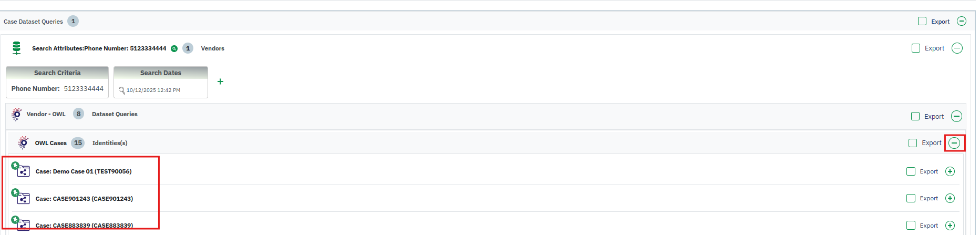Tick Export checkbox for Demo Case 01

911,171
